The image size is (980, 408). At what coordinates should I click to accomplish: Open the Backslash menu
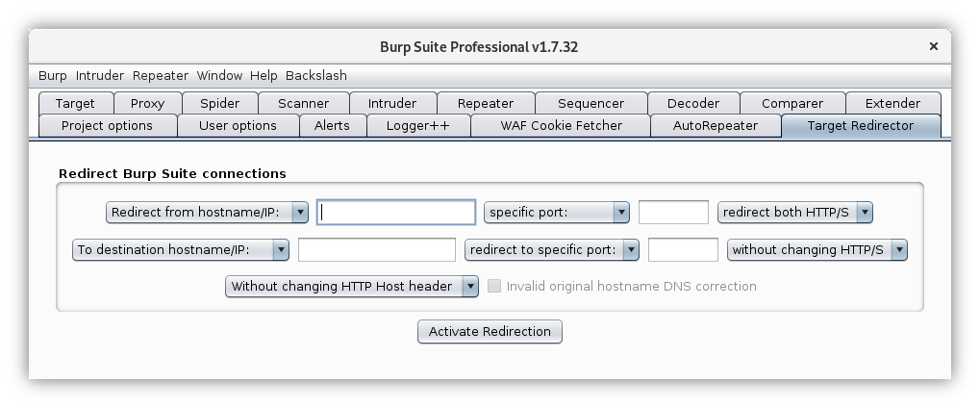click(x=316, y=76)
